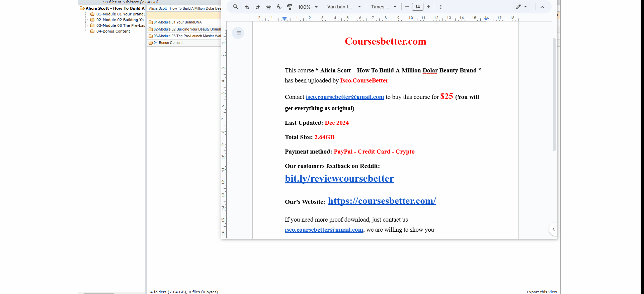
Task: Open the text style dropdown
Action: [x=344, y=7]
